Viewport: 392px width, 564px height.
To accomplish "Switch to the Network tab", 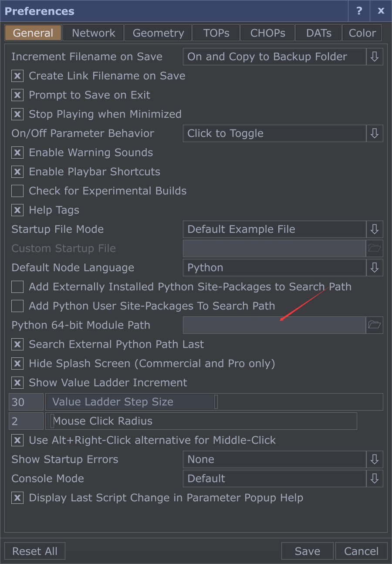I will click(93, 33).
